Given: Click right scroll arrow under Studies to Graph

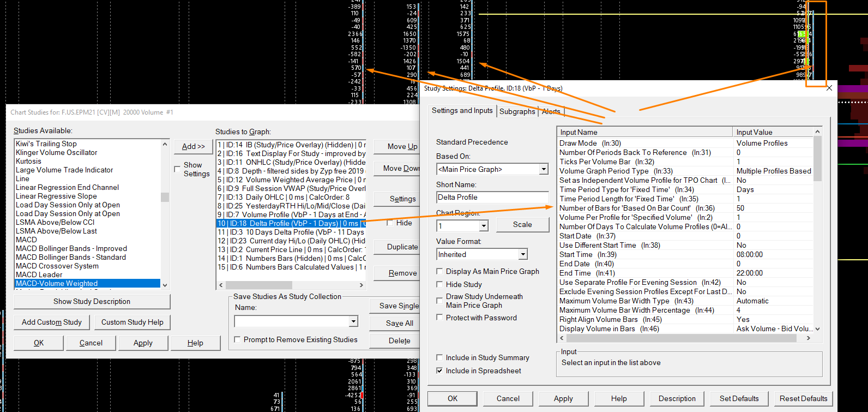Looking at the screenshot, I should pos(361,285).
